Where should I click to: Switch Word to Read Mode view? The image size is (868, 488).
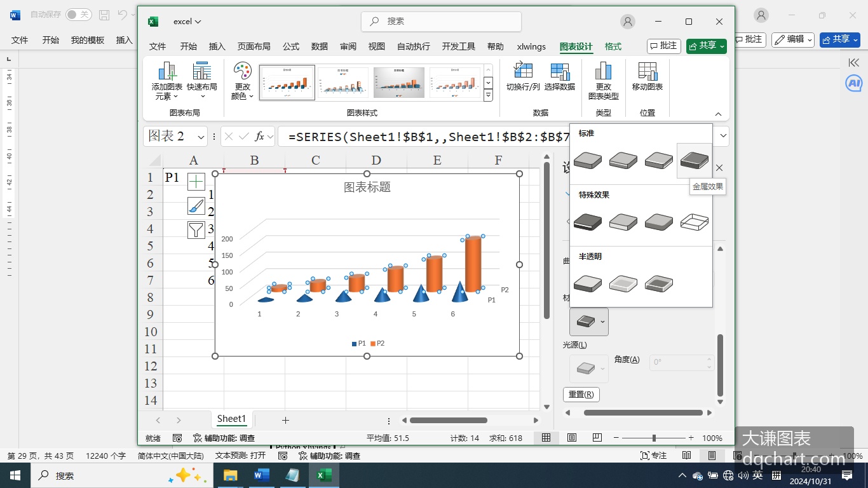[x=687, y=456]
